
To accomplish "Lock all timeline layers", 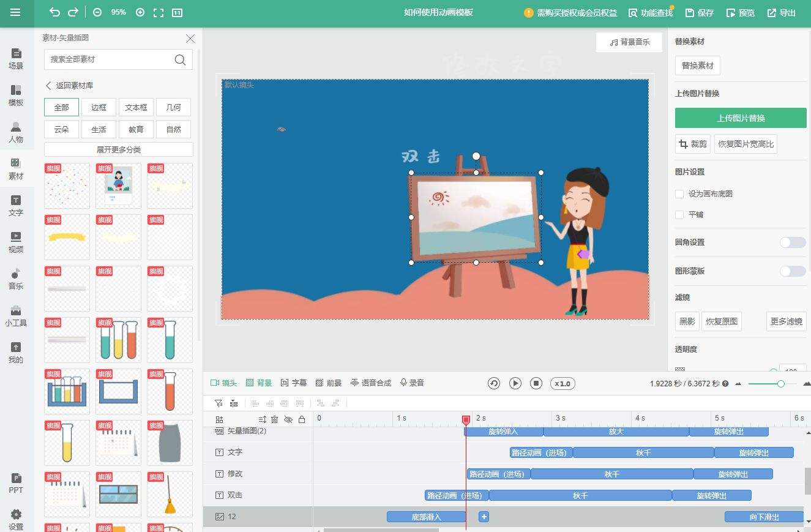I will coord(302,419).
